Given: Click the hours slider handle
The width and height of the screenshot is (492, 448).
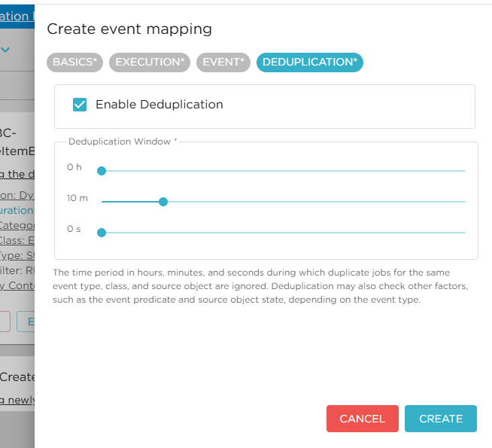Looking at the screenshot, I should (102, 171).
